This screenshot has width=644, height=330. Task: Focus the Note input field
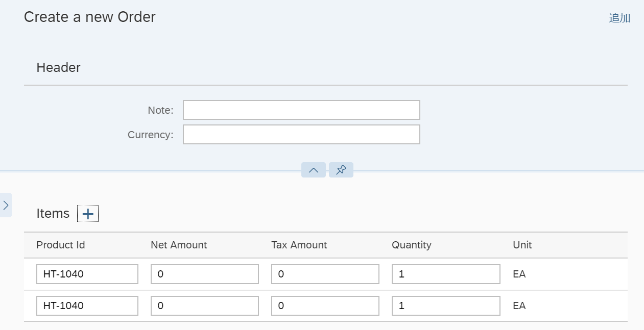click(301, 110)
